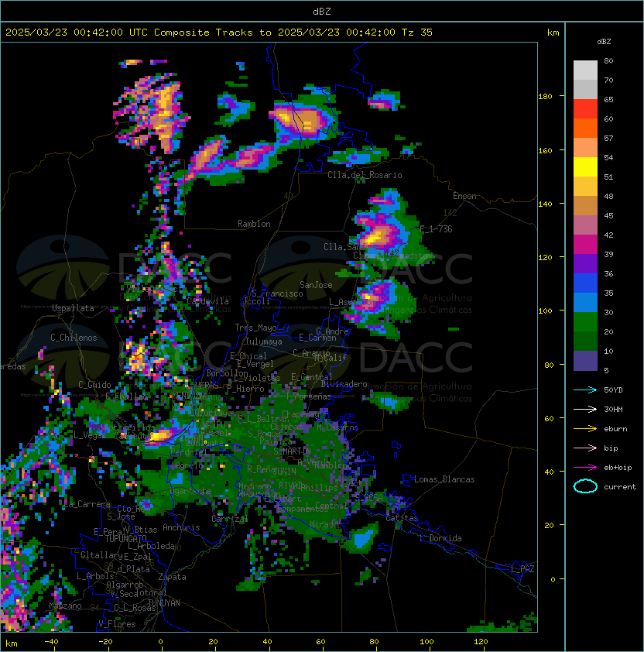Click the cyan 50YD track arrow icon

coord(585,389)
